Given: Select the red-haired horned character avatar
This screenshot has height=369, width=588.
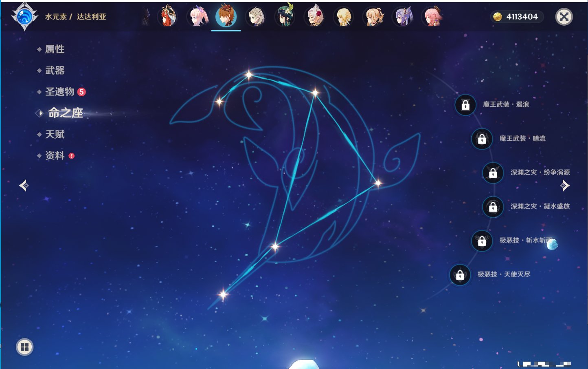Looking at the screenshot, I should [x=167, y=16].
